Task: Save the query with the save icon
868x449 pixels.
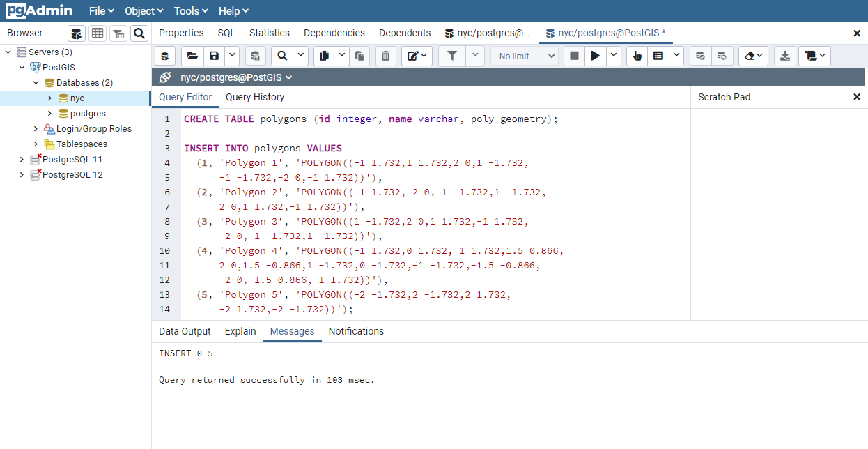Action: (214, 56)
